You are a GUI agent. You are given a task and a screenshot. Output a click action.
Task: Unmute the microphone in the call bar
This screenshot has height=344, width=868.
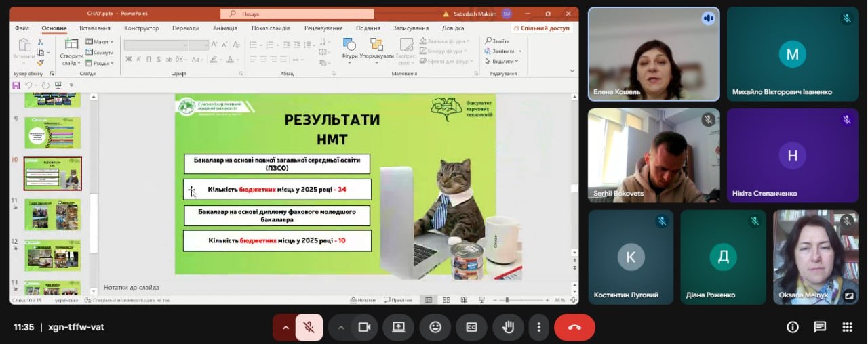(309, 327)
